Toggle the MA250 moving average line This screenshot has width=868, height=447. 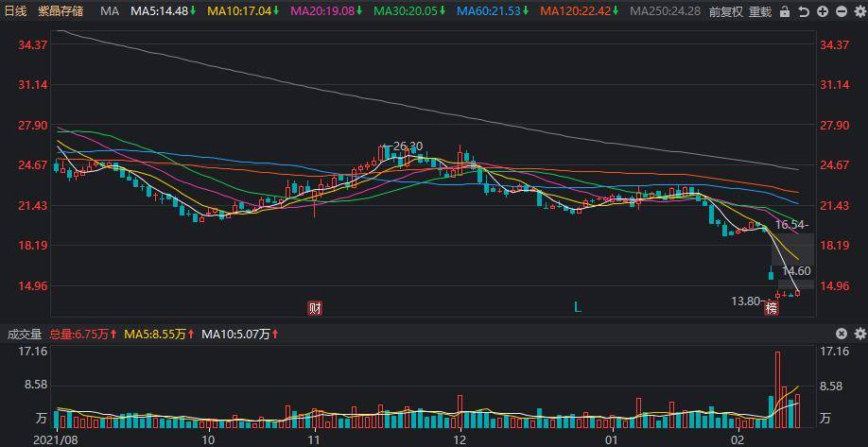(665, 11)
